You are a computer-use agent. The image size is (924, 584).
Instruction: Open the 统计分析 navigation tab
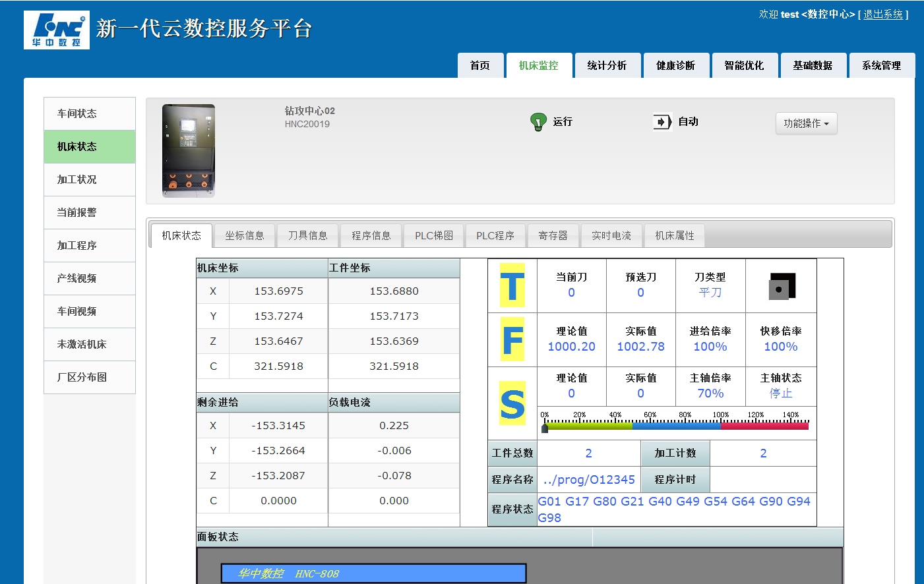pyautogui.click(x=607, y=65)
